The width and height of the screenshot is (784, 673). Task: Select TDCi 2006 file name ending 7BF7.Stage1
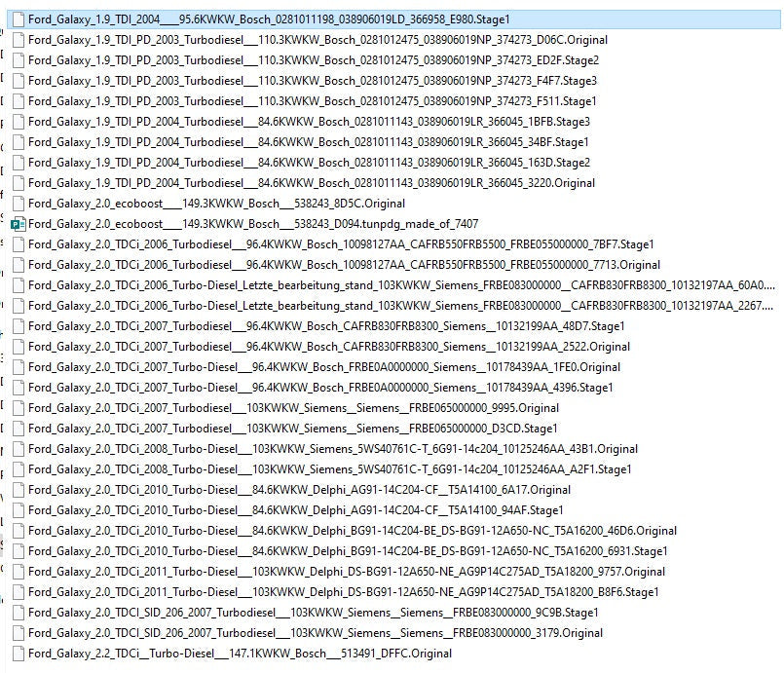click(341, 244)
